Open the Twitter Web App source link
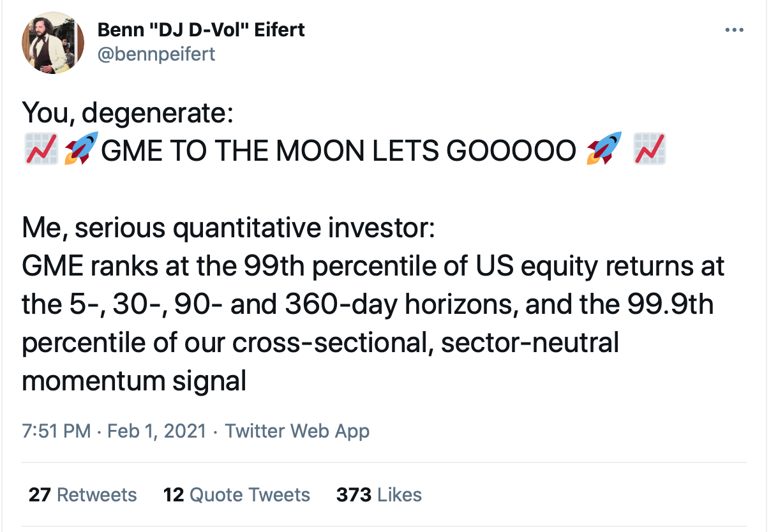The image size is (771, 532). click(297, 431)
